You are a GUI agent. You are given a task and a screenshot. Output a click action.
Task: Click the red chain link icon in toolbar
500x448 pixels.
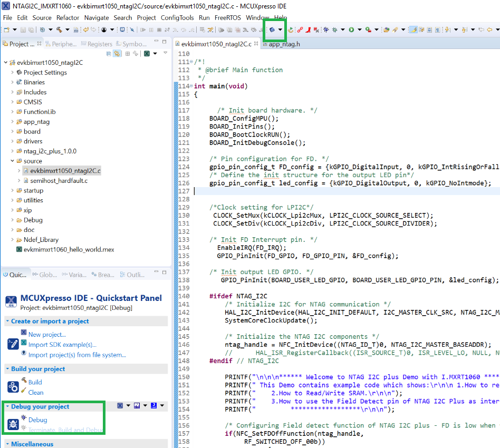tap(300, 30)
